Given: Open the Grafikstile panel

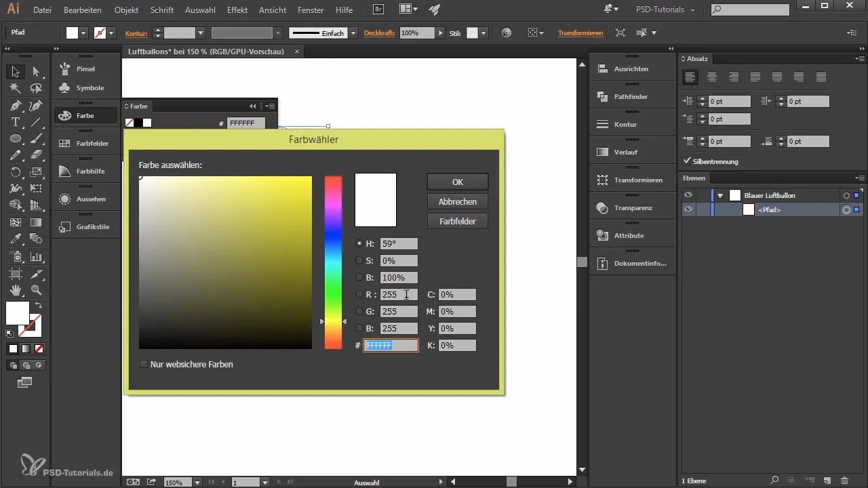Looking at the screenshot, I should click(x=86, y=226).
